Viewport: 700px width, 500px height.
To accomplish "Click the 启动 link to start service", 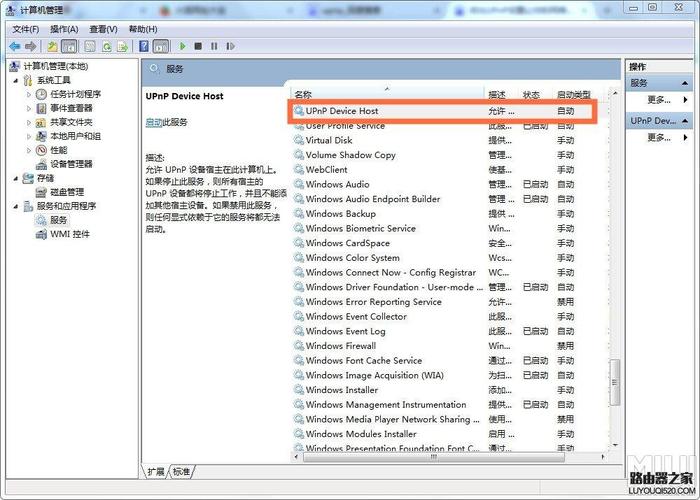I will pos(153,122).
